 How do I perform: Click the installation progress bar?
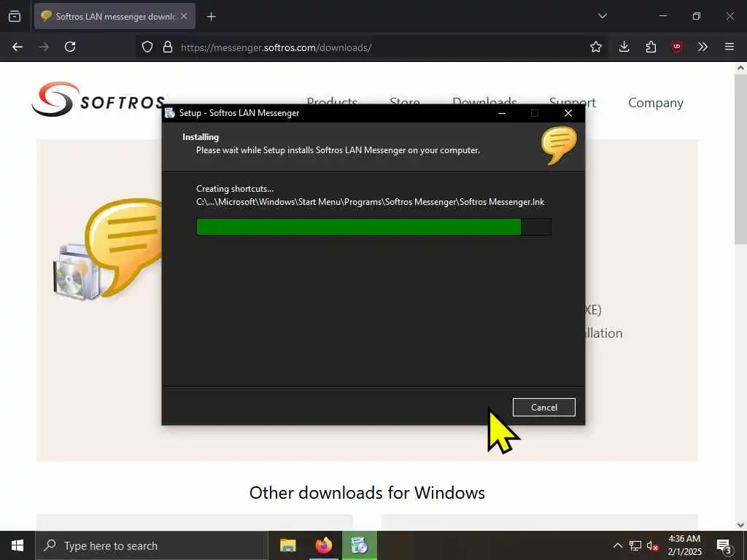click(x=373, y=227)
